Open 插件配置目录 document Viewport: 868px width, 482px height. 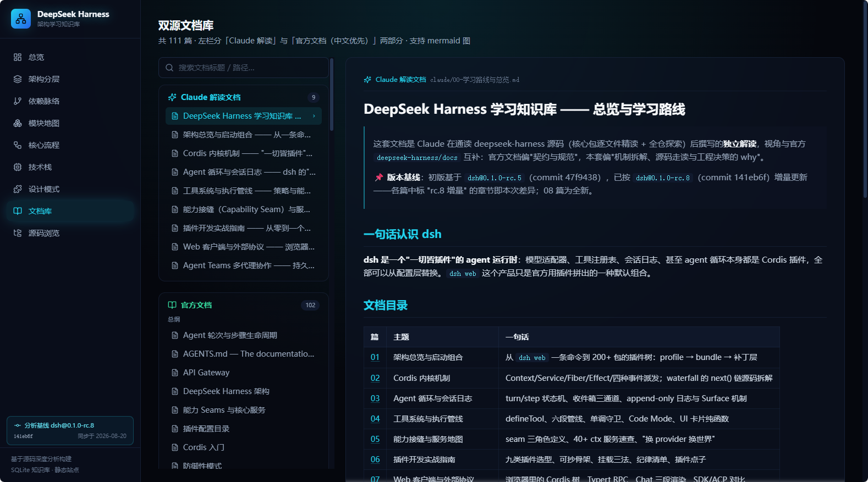click(x=244, y=429)
